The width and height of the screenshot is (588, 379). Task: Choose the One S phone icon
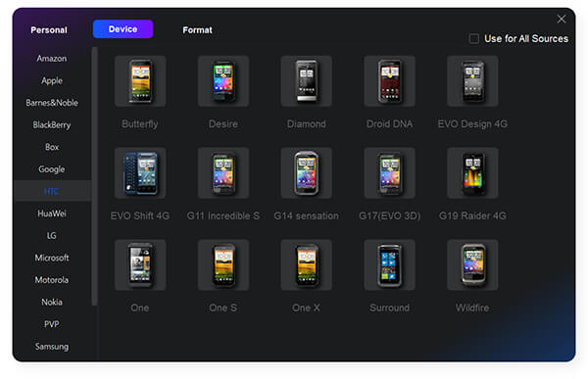point(223,264)
